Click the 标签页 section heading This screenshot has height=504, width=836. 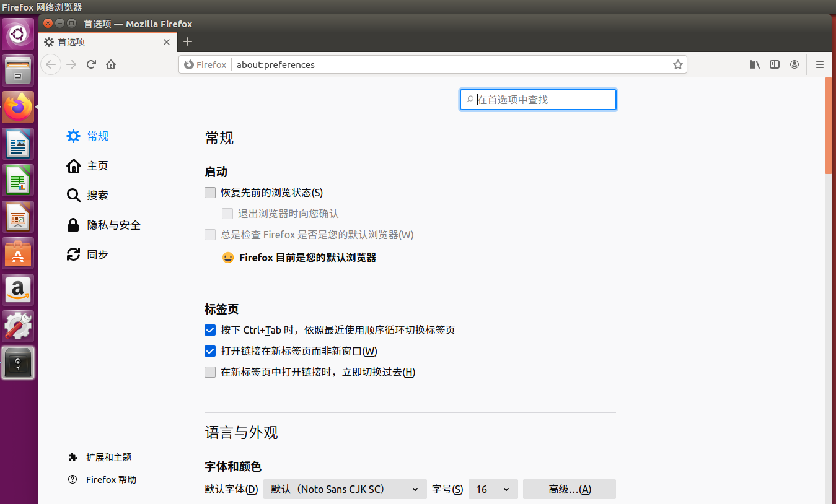click(222, 309)
